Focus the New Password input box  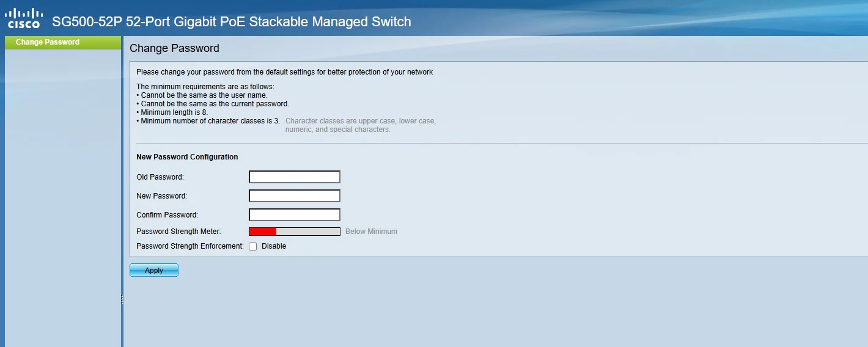pos(295,196)
